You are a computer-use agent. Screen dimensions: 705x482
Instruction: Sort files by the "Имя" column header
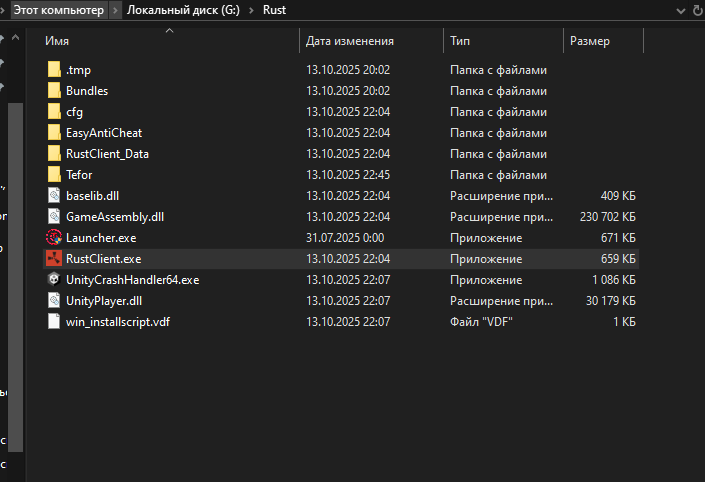[x=57, y=41]
